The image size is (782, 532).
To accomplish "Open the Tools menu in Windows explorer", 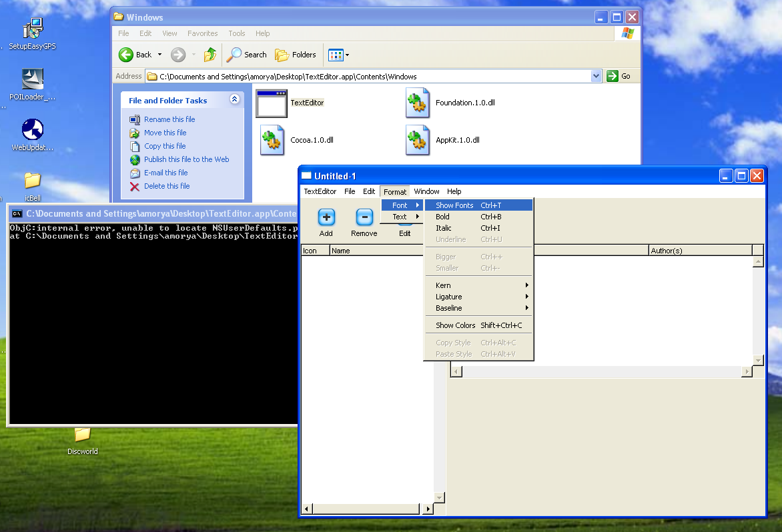I will [x=237, y=33].
